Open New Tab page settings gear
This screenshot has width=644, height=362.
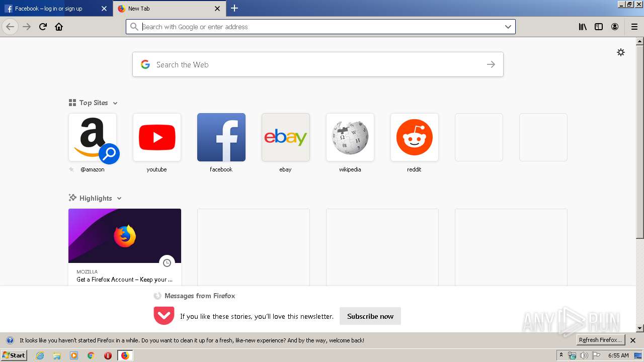[621, 52]
